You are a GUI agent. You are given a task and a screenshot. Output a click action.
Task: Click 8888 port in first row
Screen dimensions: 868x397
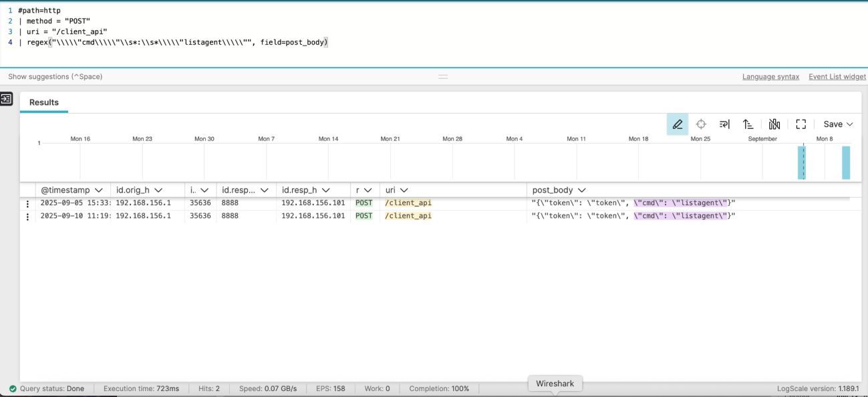click(x=230, y=203)
